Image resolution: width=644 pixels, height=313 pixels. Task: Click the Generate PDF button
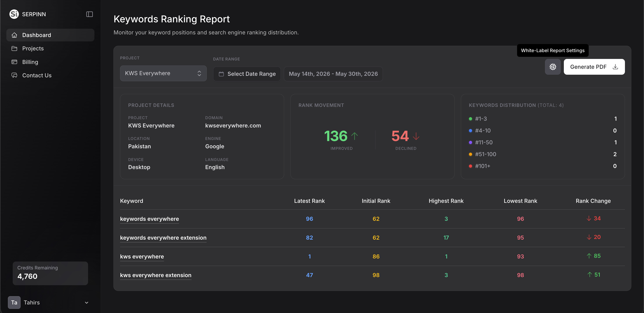594,67
